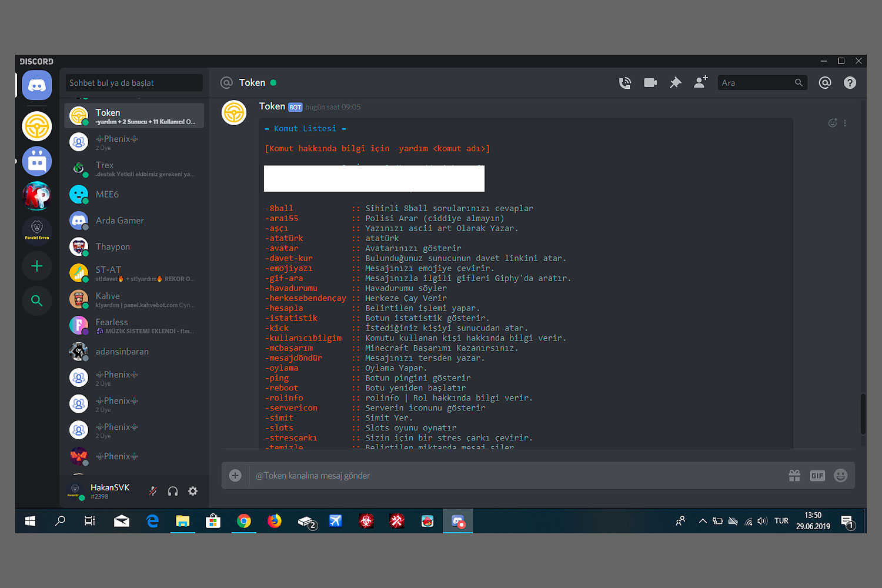
Task: Open the help question mark icon
Action: [x=850, y=83]
